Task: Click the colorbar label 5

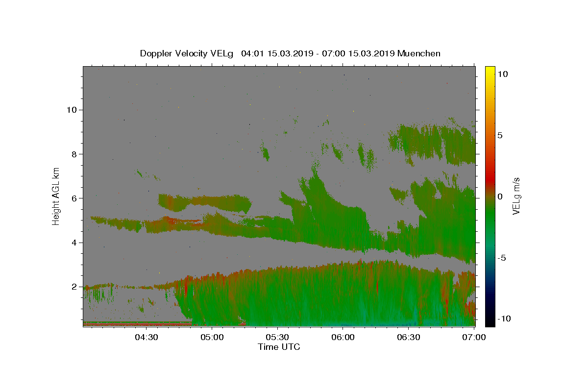Action: [500, 135]
